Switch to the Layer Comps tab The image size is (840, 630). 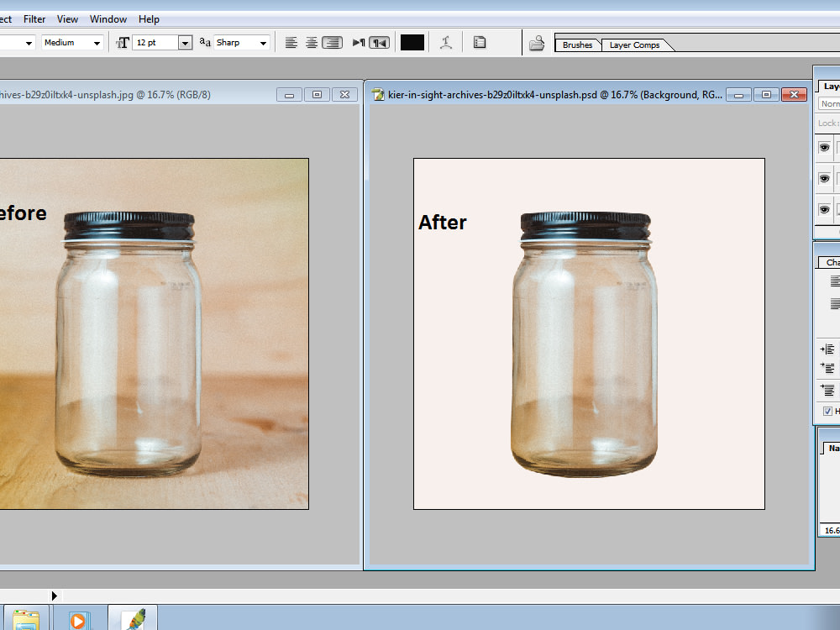point(634,45)
